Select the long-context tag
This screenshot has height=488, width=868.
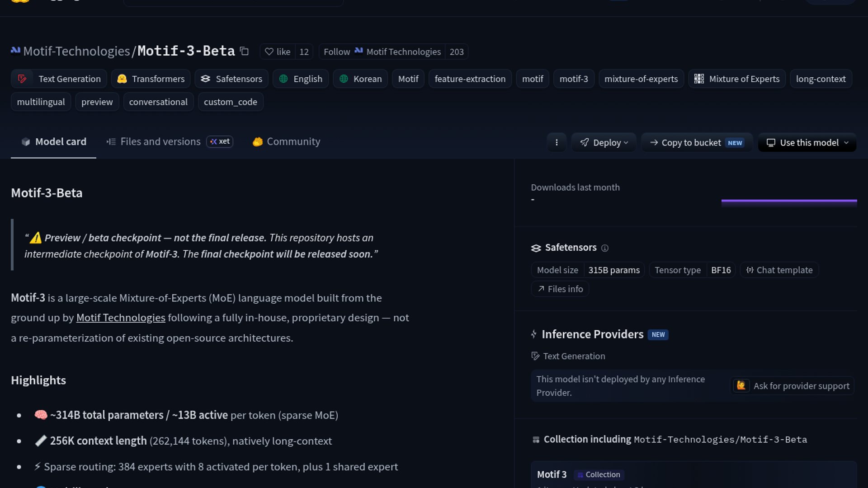click(x=821, y=79)
